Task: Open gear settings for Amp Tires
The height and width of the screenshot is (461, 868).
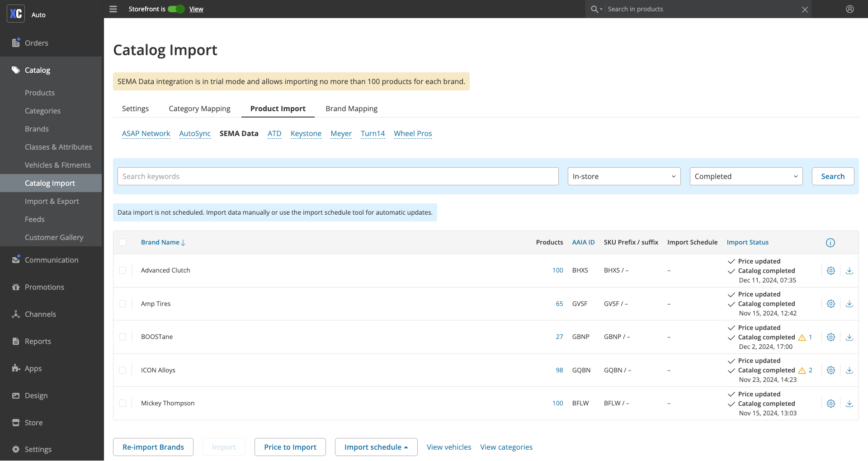Action: (x=831, y=304)
